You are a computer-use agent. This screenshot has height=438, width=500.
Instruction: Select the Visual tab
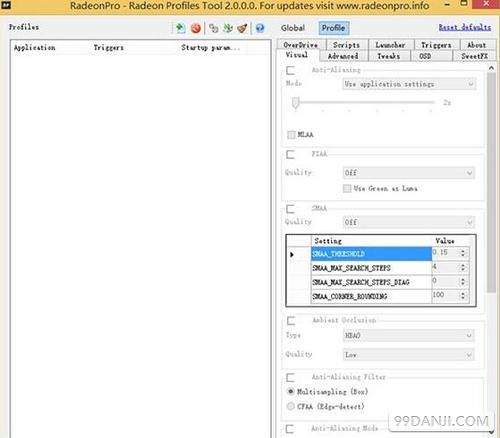pyautogui.click(x=297, y=55)
